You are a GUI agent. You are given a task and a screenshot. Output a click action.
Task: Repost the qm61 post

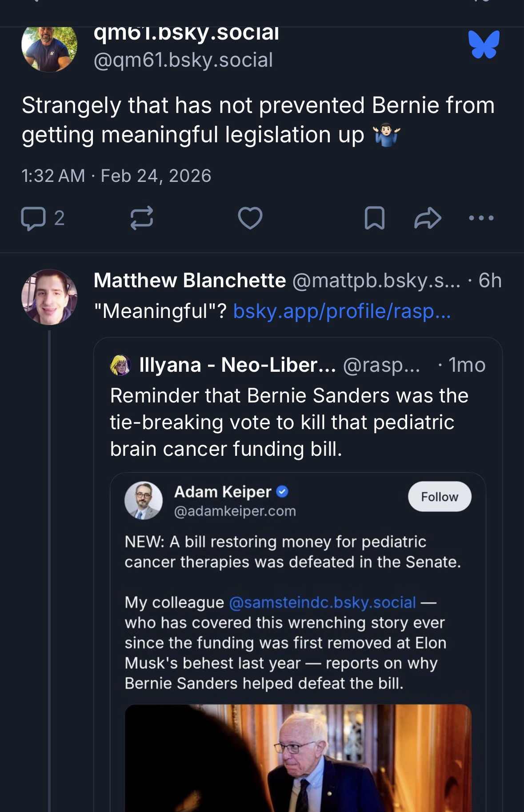[x=141, y=218]
